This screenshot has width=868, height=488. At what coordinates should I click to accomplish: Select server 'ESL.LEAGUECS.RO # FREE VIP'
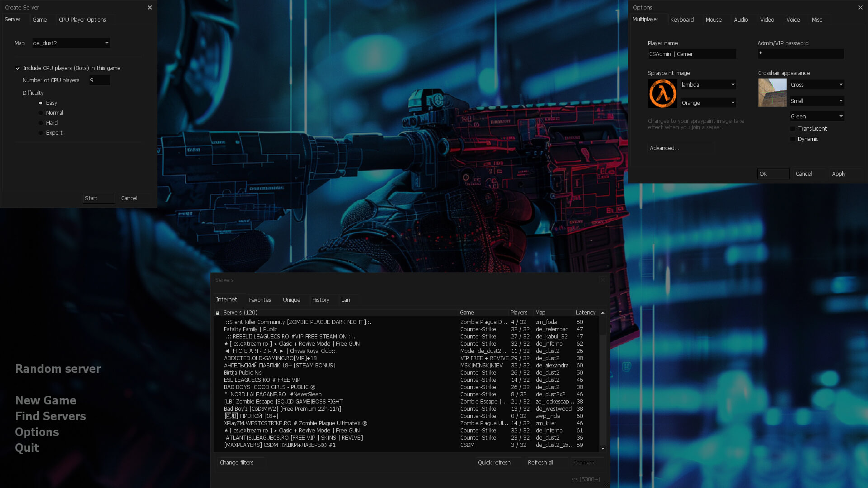(x=407, y=380)
